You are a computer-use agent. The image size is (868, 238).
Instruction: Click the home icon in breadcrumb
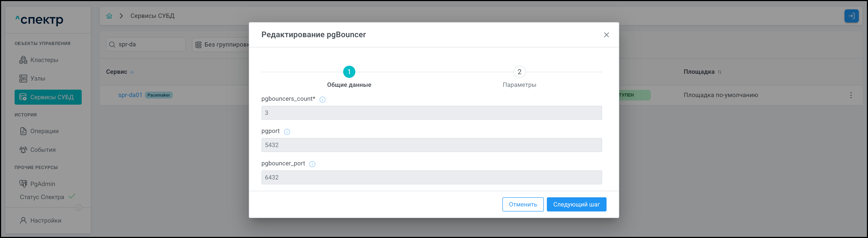coord(109,16)
